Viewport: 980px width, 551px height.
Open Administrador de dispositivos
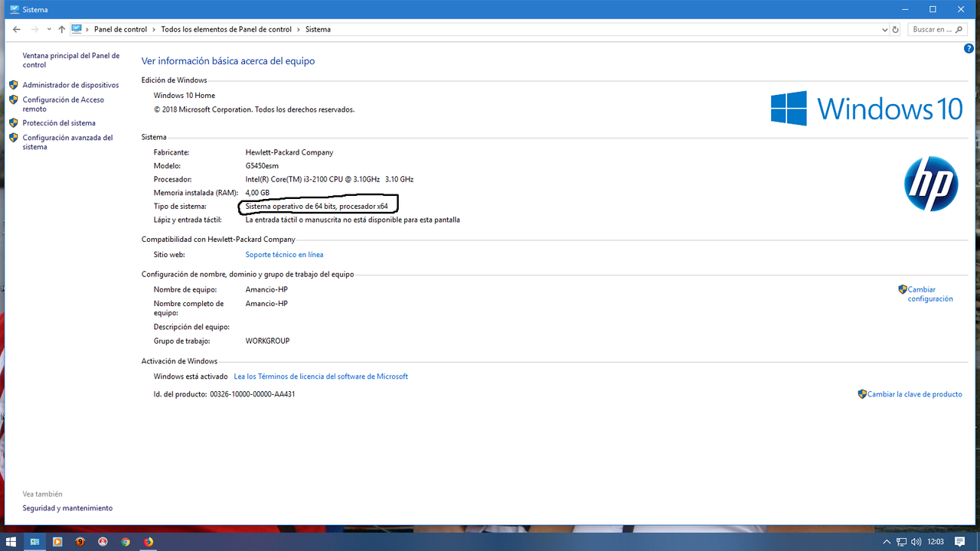click(70, 85)
